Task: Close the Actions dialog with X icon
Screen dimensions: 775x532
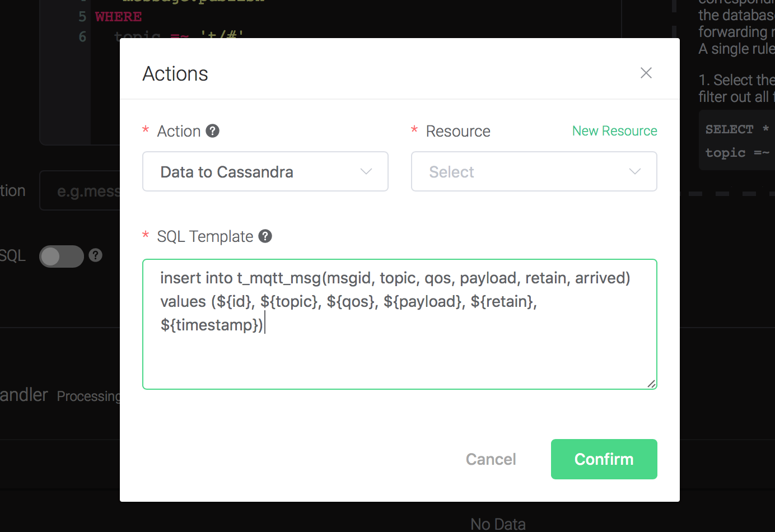Action: tap(646, 73)
